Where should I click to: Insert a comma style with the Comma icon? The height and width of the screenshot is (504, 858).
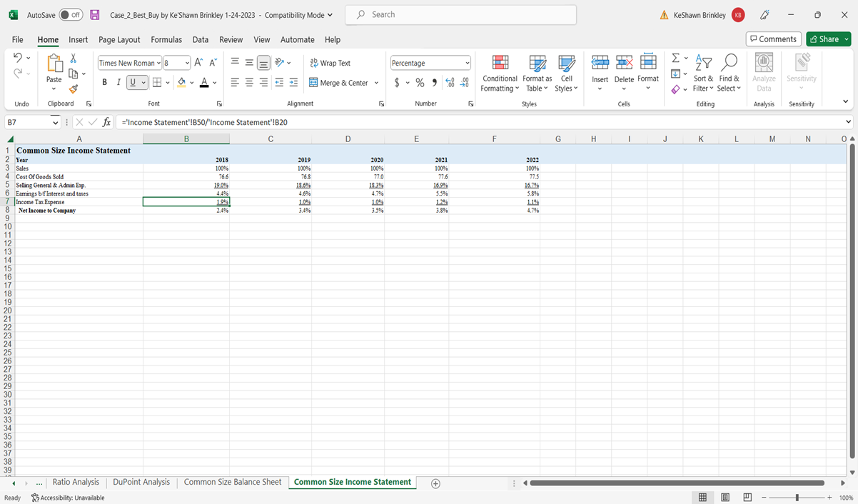[434, 82]
